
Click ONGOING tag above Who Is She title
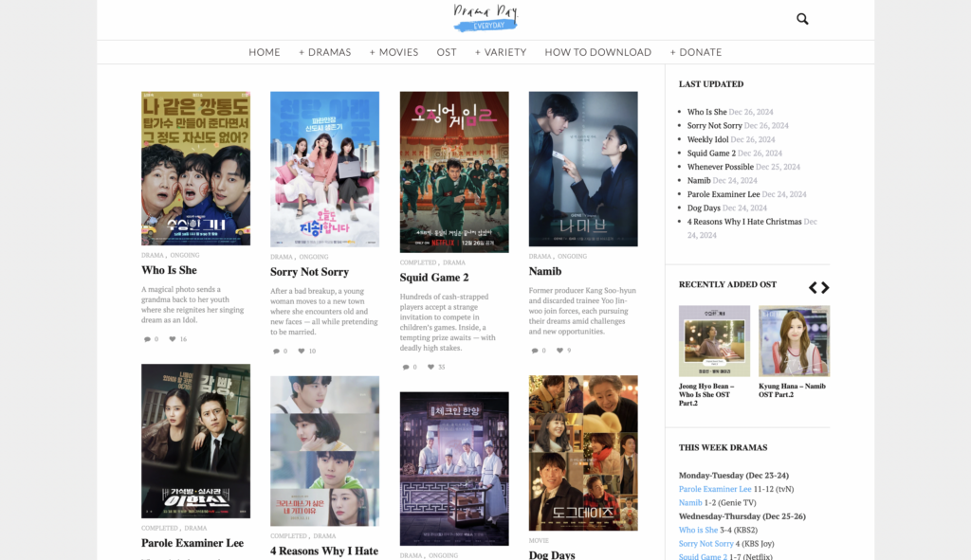point(185,255)
